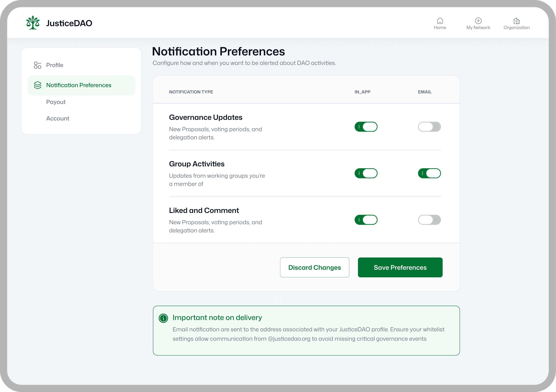Screen dimensions: 556x392
Task: Click the Save Preferences button
Action: point(400,267)
